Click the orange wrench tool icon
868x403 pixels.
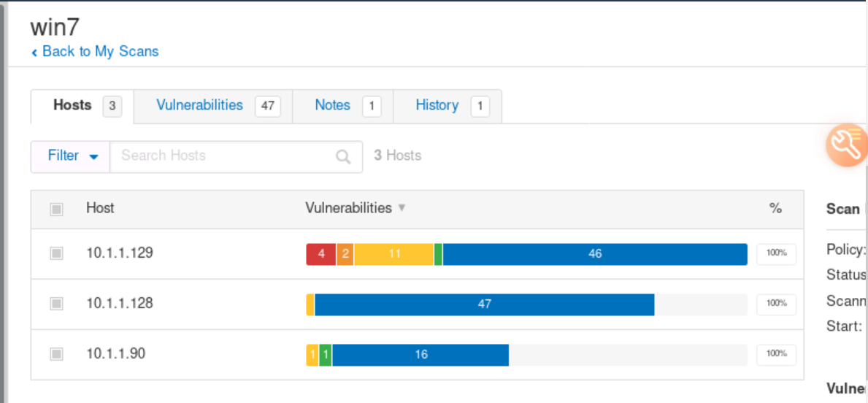click(847, 145)
